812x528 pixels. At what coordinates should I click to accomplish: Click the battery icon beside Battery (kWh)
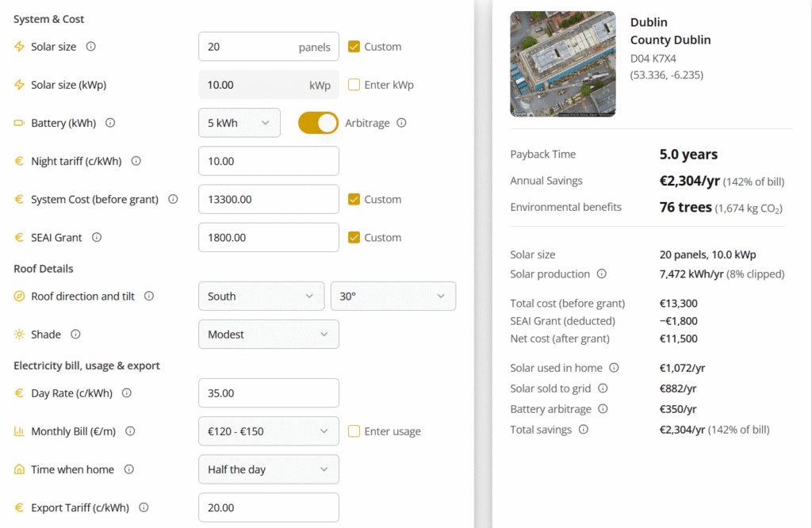click(19, 123)
